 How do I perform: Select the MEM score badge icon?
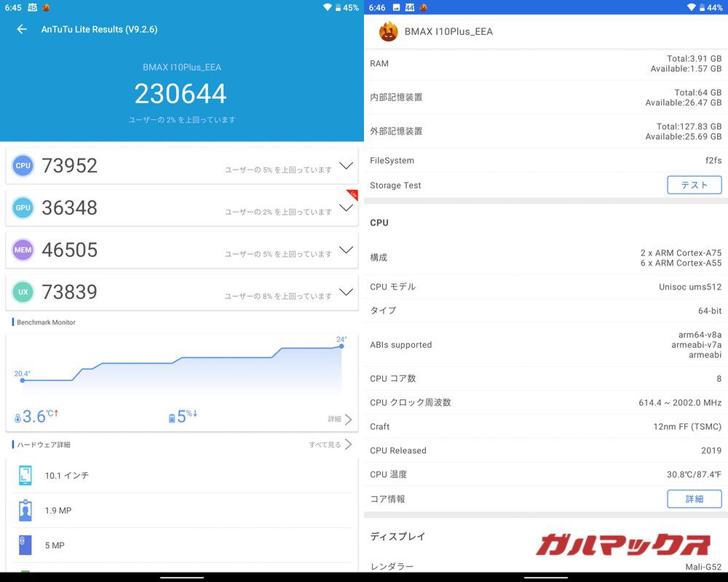23,250
